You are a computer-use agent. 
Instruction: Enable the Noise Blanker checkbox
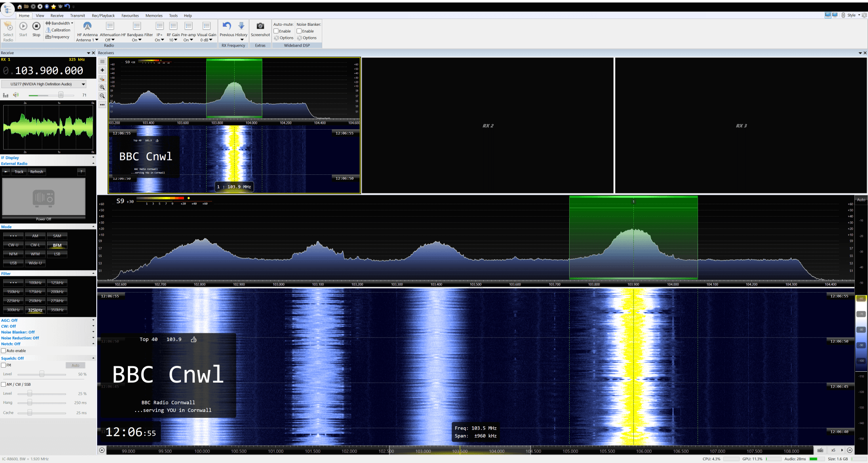[298, 31]
